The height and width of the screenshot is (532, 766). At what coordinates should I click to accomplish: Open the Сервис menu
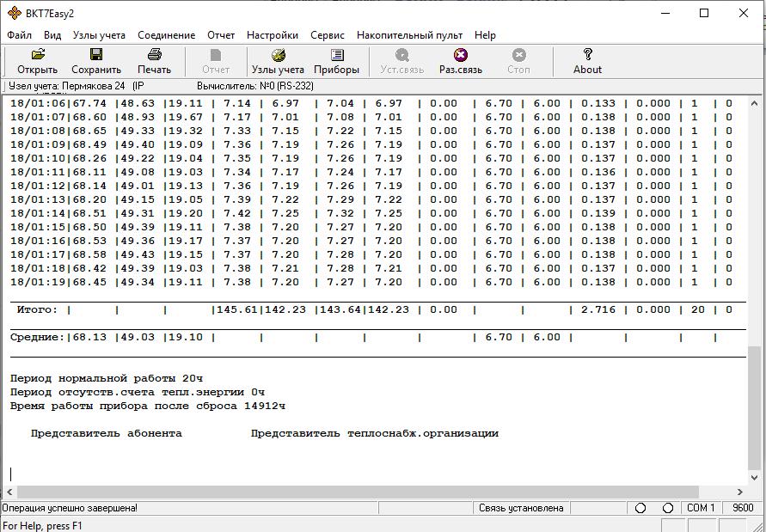pos(327,35)
